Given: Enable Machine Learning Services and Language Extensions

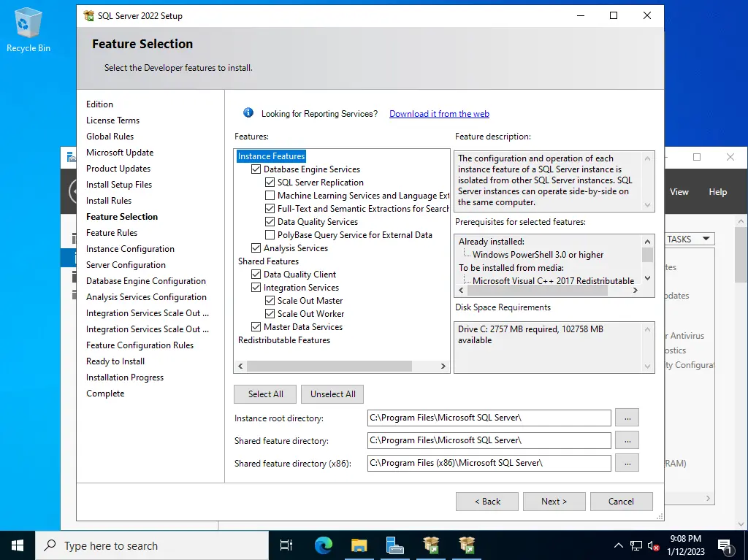Looking at the screenshot, I should pos(270,195).
